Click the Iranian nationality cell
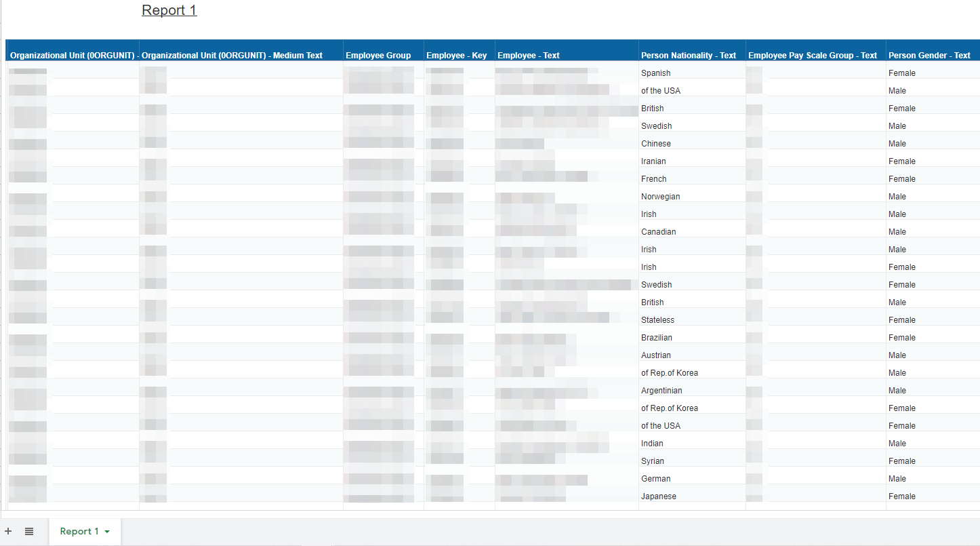 pyautogui.click(x=653, y=161)
